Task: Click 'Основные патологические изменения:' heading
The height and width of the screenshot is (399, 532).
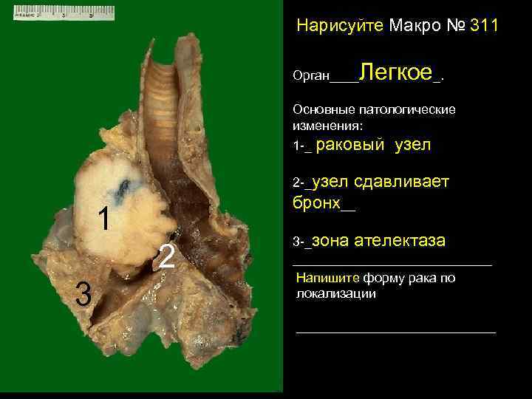Action: [374, 117]
